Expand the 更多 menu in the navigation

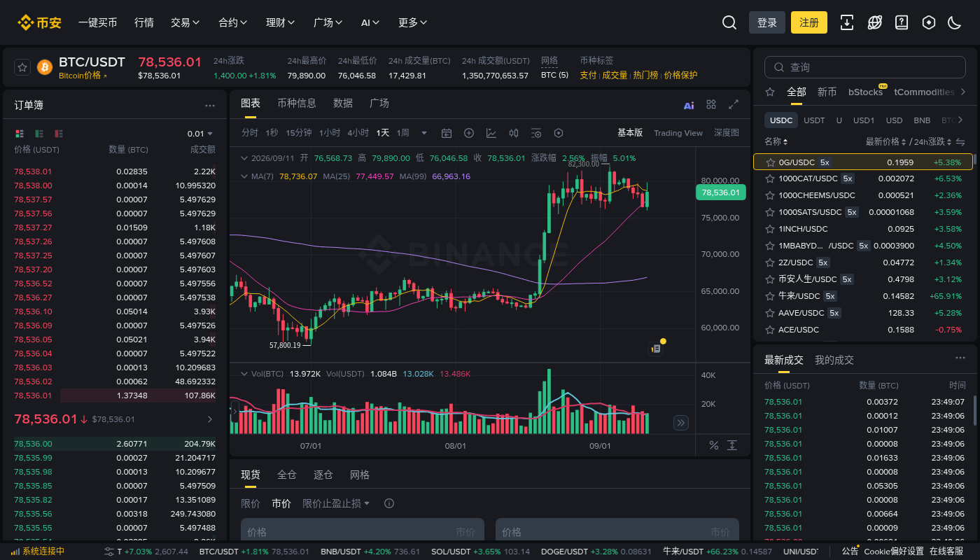[x=413, y=22]
